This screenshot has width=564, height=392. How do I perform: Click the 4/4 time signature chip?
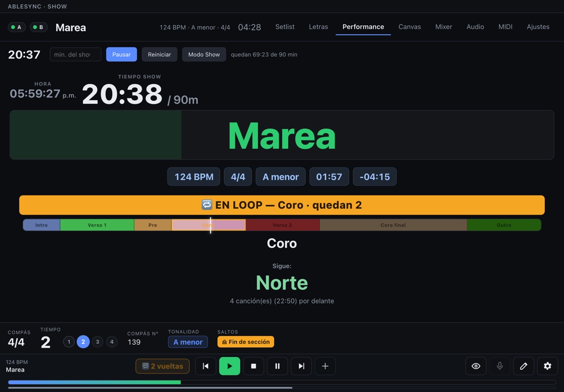click(x=238, y=176)
